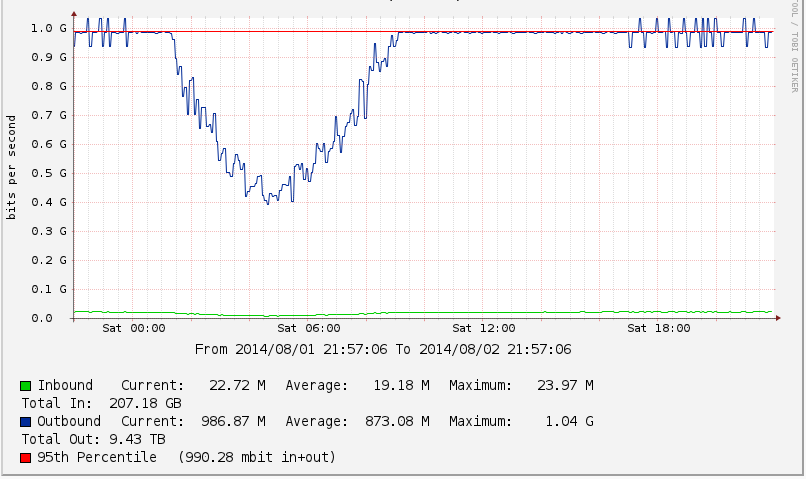Click the Outbound average value '873.08 M'
806x479 pixels.
pos(397,421)
